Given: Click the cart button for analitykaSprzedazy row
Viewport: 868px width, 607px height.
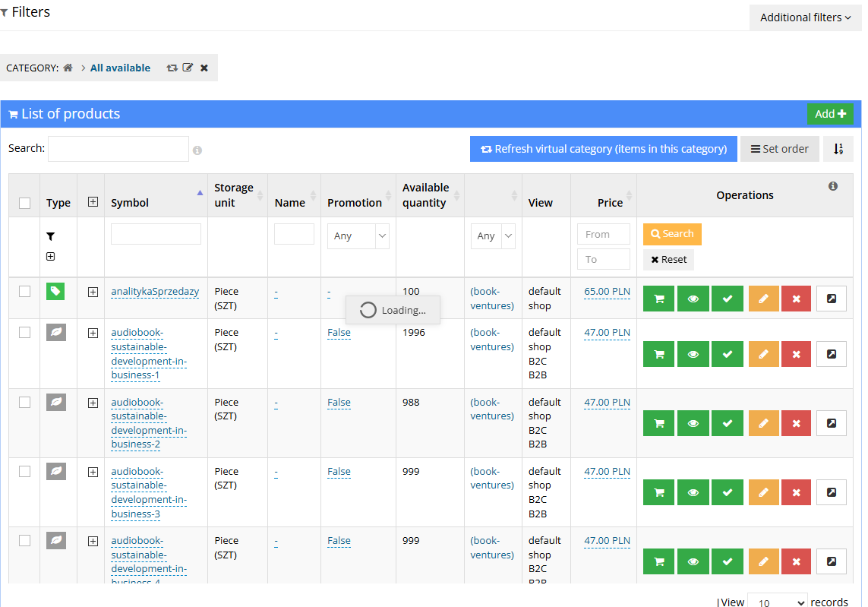Looking at the screenshot, I should tap(658, 299).
